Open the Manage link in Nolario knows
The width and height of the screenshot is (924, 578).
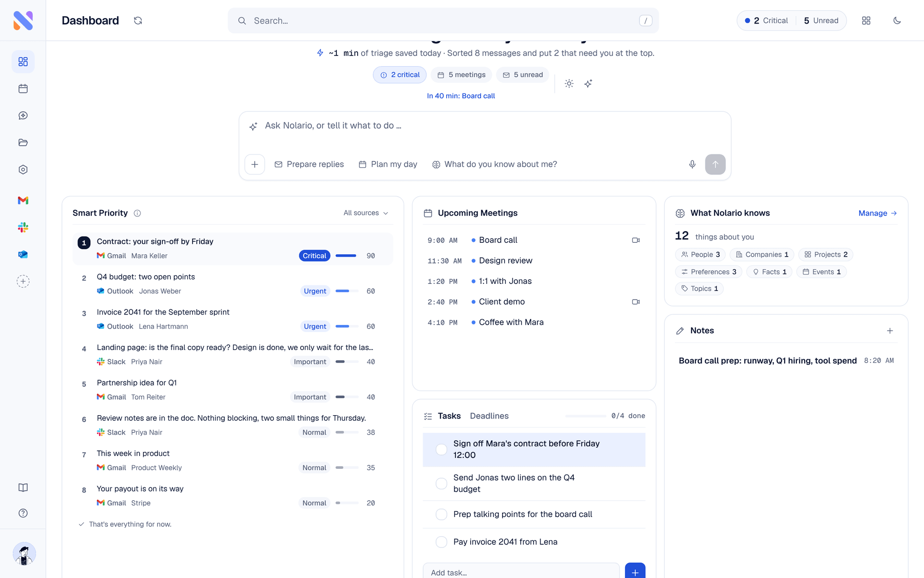(877, 213)
